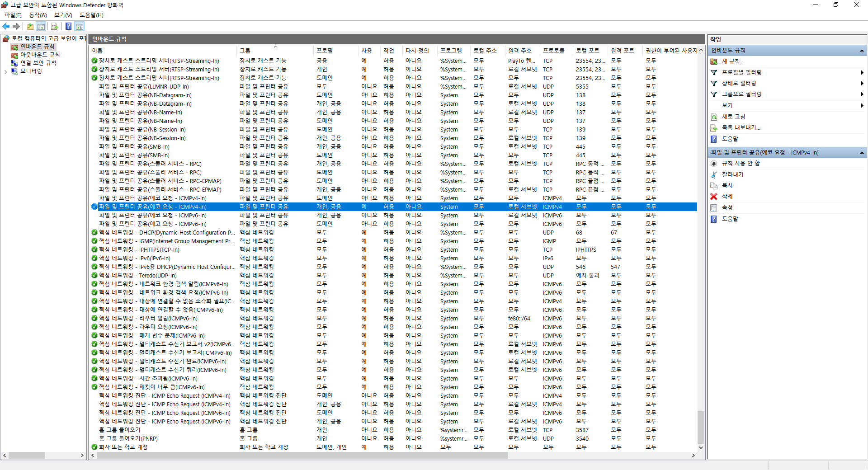Image resolution: width=868 pixels, height=470 pixels.
Task: Click green check icon of 회사 또는 학교 계정 rule
Action: (x=94, y=447)
